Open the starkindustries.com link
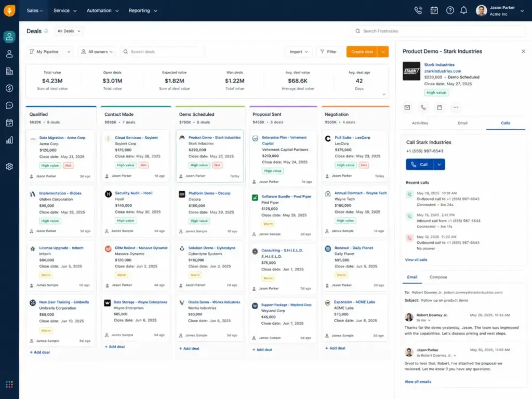This screenshot has height=399, width=532. [443, 71]
